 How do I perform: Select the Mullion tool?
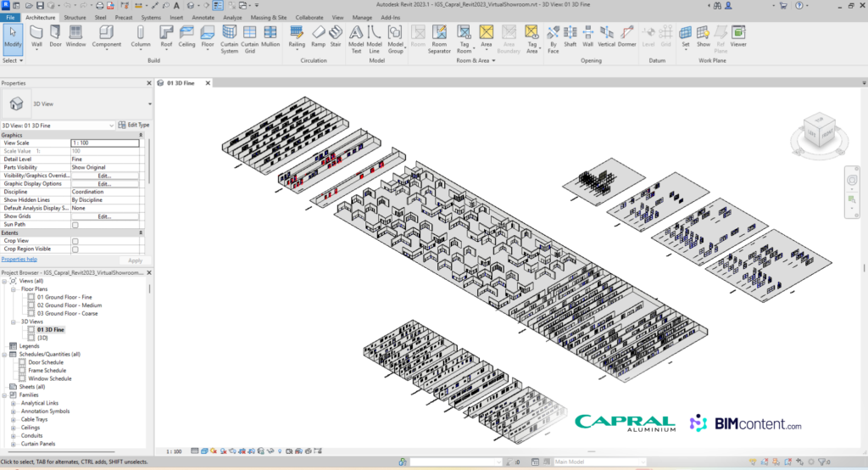tap(270, 37)
